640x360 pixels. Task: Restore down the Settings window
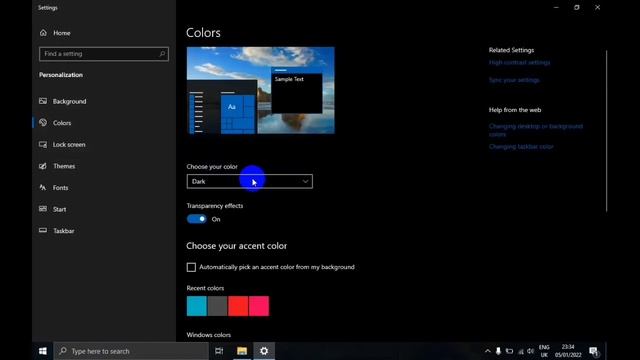577,7
